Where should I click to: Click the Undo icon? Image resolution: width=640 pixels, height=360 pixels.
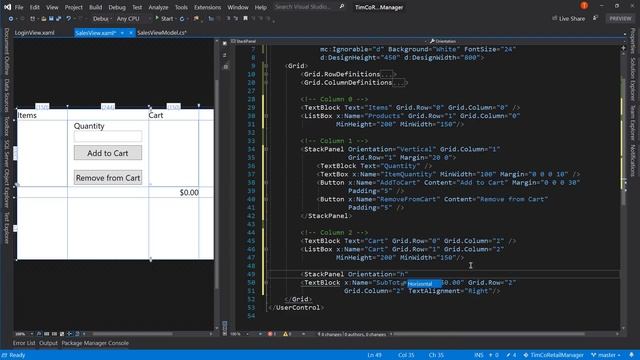click(x=69, y=18)
